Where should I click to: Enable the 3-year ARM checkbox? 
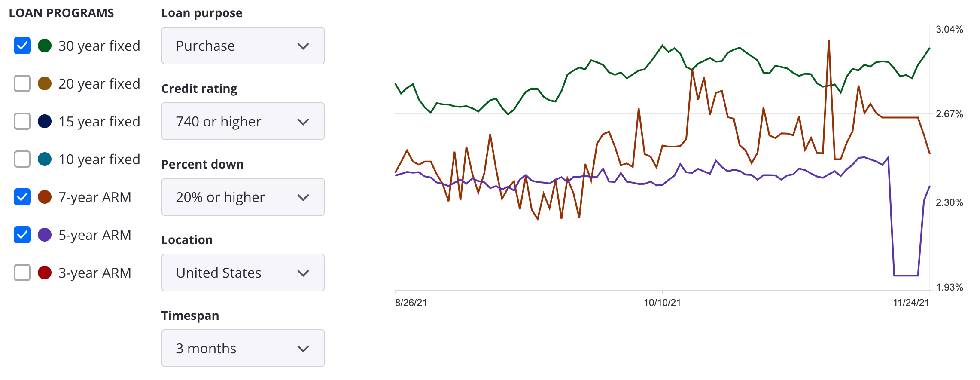click(x=22, y=273)
